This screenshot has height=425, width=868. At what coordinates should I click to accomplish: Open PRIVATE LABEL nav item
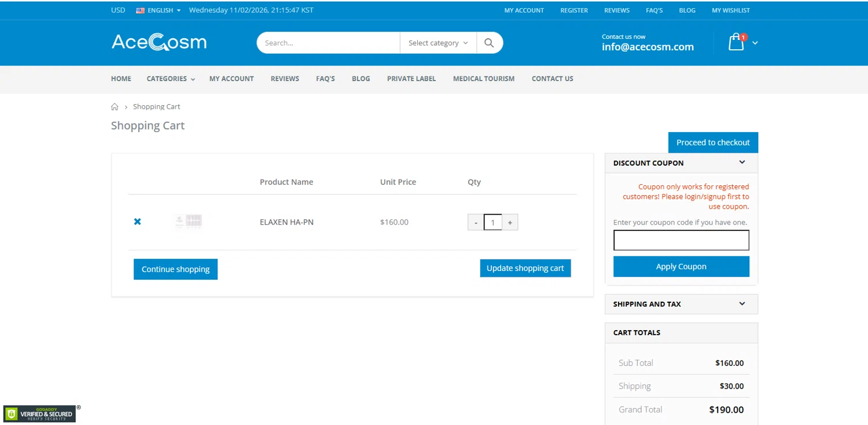click(411, 79)
